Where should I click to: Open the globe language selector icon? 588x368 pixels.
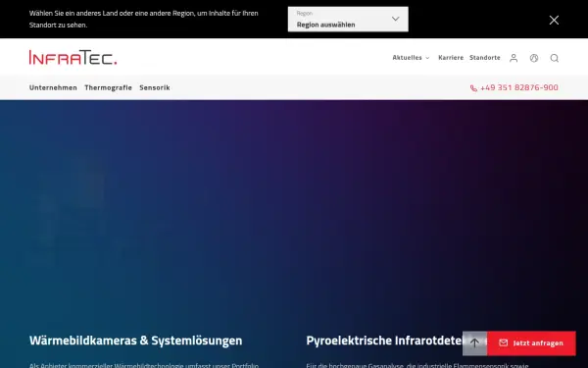pyautogui.click(x=534, y=58)
